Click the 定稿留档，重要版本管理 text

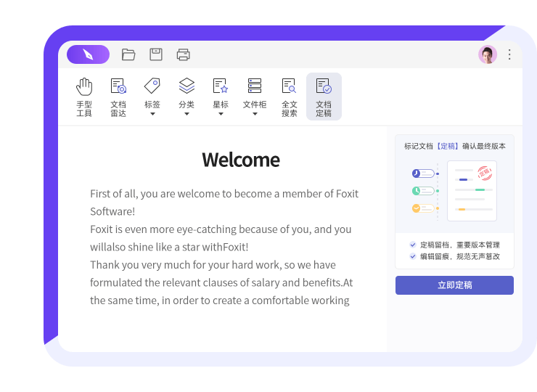(460, 245)
